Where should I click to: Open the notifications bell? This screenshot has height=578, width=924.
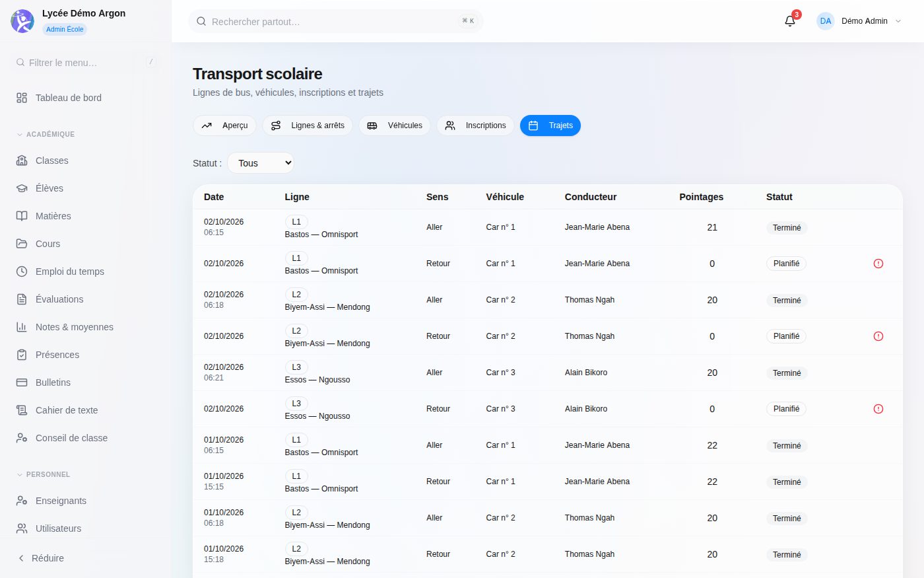tap(790, 21)
